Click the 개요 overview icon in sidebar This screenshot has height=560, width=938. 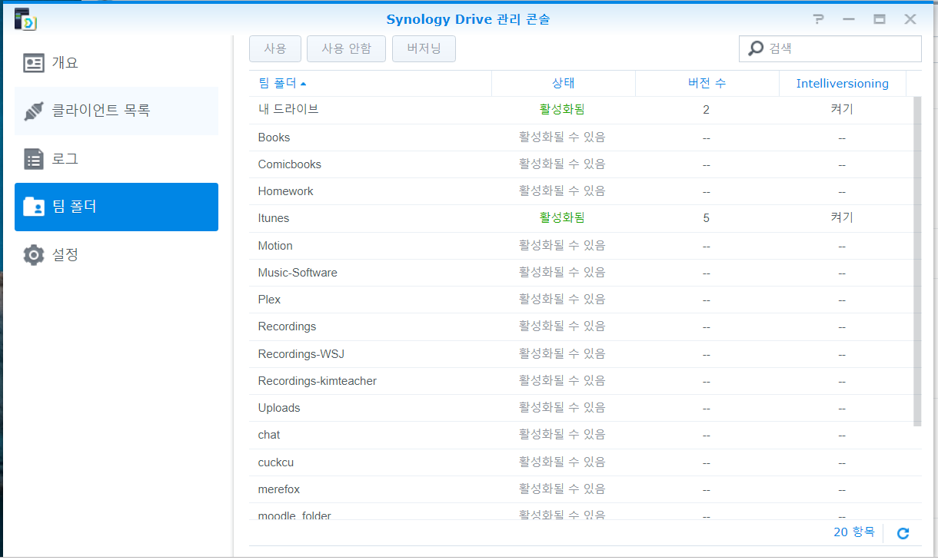click(34, 63)
